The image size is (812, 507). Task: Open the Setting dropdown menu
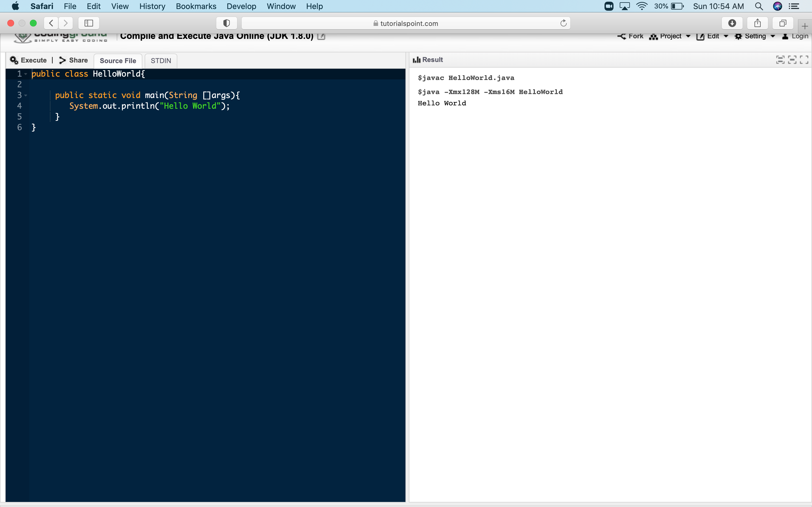(x=773, y=37)
